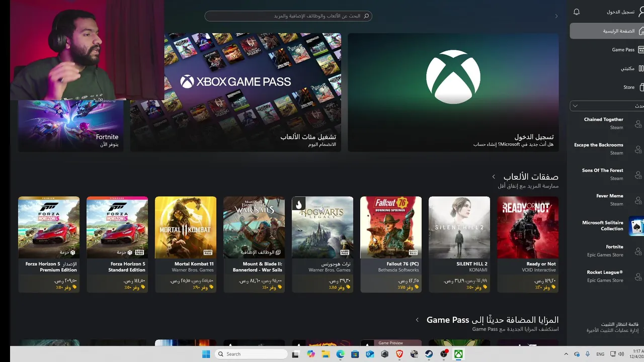644x362 pixels.
Task: Click the icon beside Rocket League
Action: 638,277
